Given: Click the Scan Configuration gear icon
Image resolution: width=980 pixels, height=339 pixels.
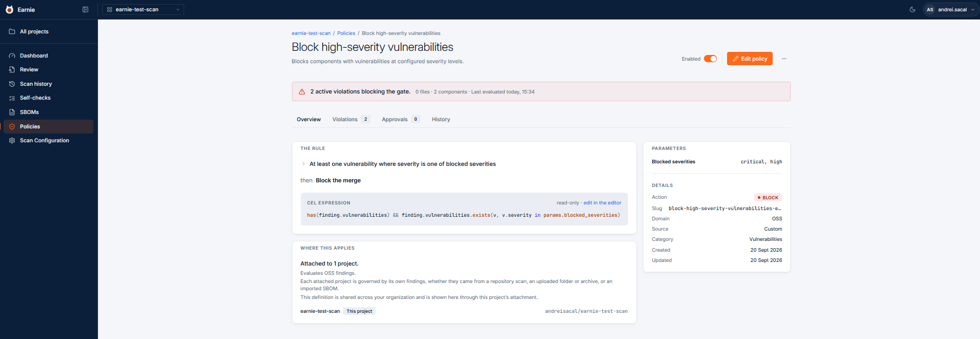Looking at the screenshot, I should tap(12, 140).
